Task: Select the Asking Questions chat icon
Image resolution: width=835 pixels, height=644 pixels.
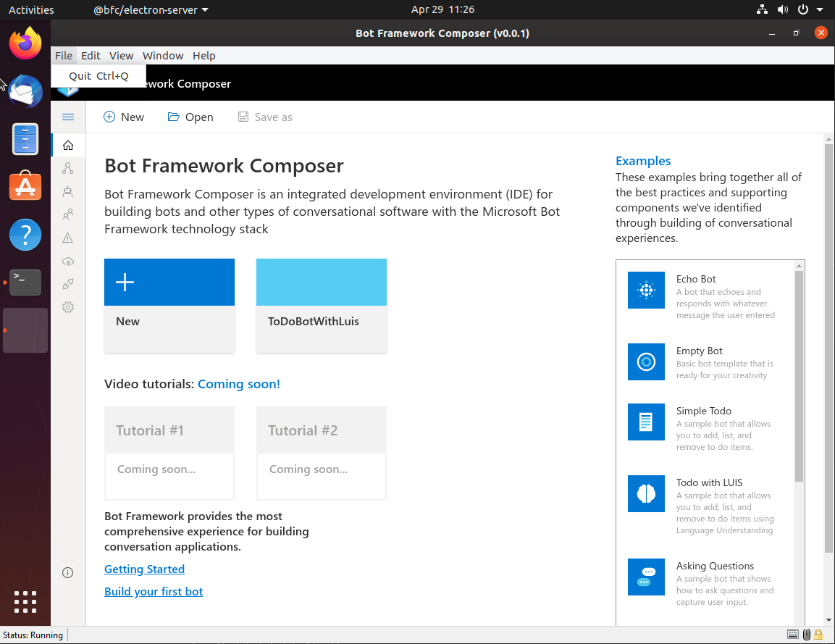Action: tap(646, 577)
